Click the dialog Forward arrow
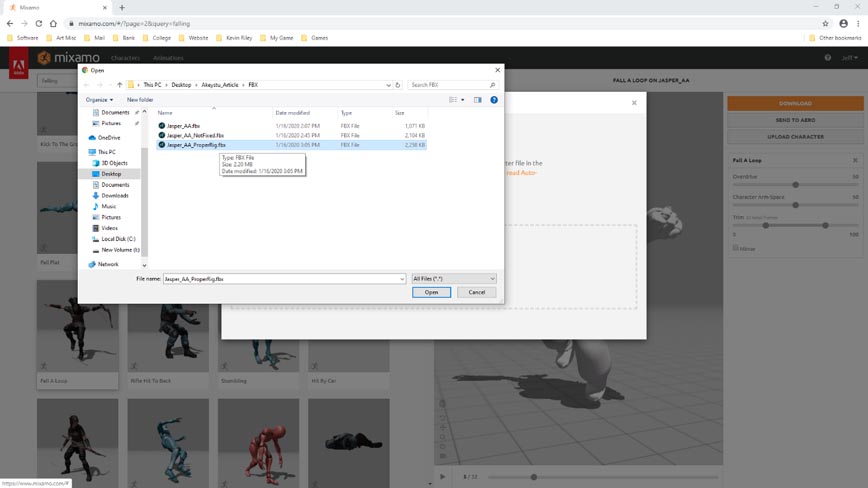This screenshot has height=488, width=868. pyautogui.click(x=100, y=85)
